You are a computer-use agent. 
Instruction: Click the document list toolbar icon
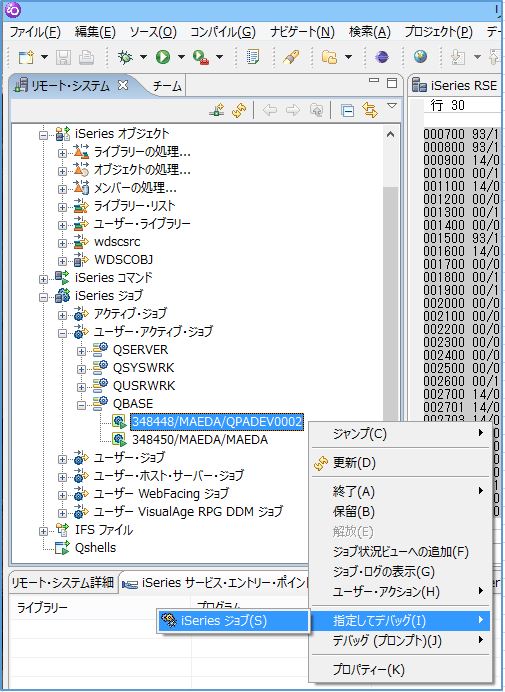(252, 57)
